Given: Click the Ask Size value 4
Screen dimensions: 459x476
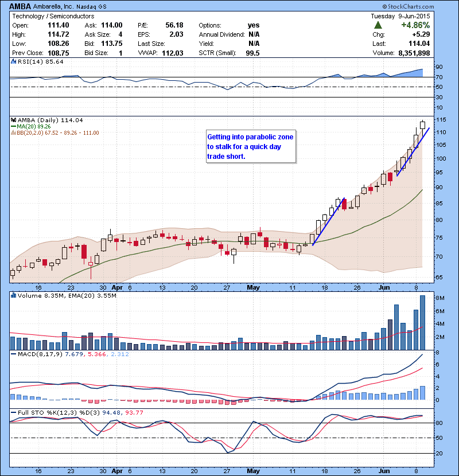Looking at the screenshot, I should [120, 34].
